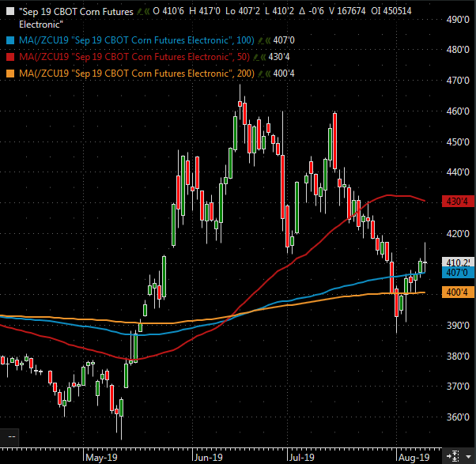
Task: Click the "--" button at bottom left
Action: [9, 436]
